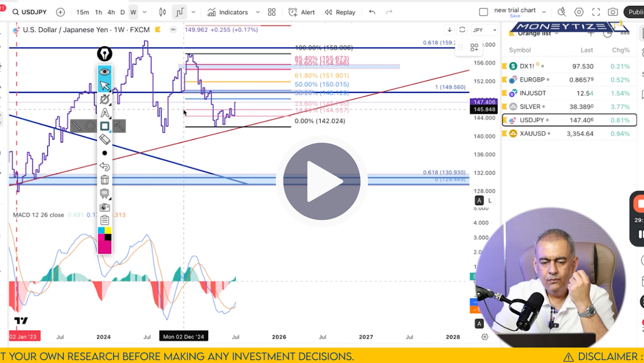Click the down arrow above price scale
The width and height of the screenshot is (644, 363).
[450, 29]
